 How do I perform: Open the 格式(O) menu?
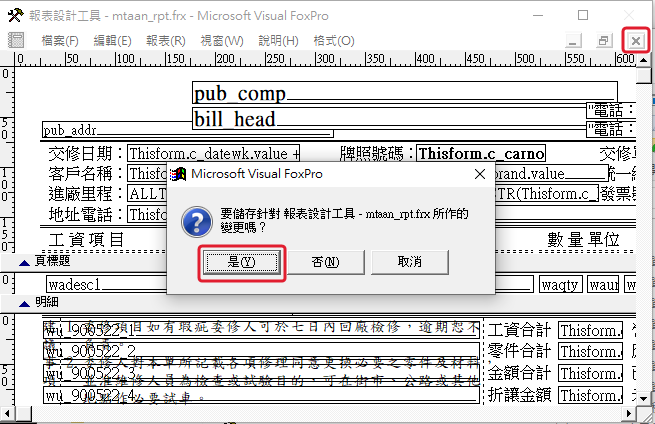[334, 41]
